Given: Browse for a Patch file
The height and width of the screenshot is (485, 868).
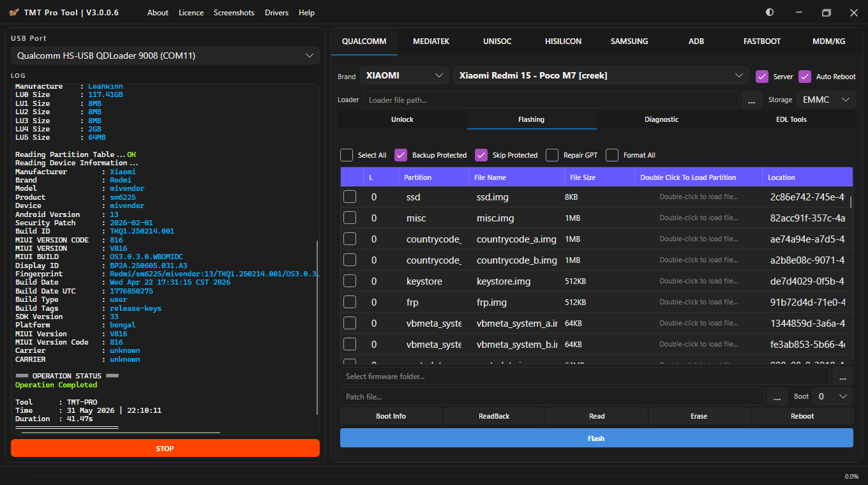Looking at the screenshot, I should [777, 396].
